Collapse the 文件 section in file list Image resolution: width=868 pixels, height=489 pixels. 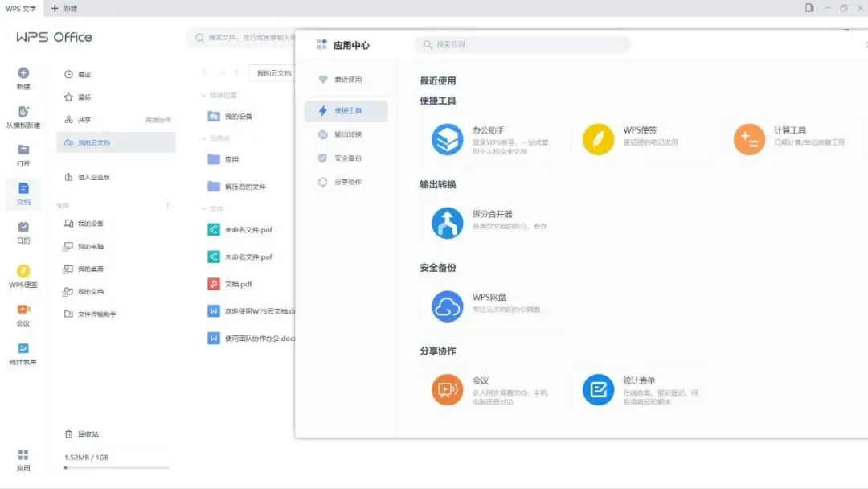coord(203,209)
